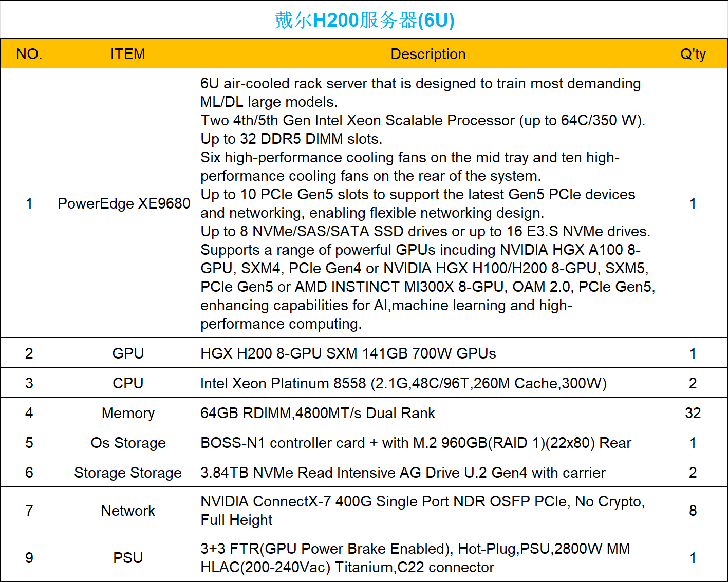
Task: Select the "Storage Storage" item cell
Action: [x=128, y=472]
